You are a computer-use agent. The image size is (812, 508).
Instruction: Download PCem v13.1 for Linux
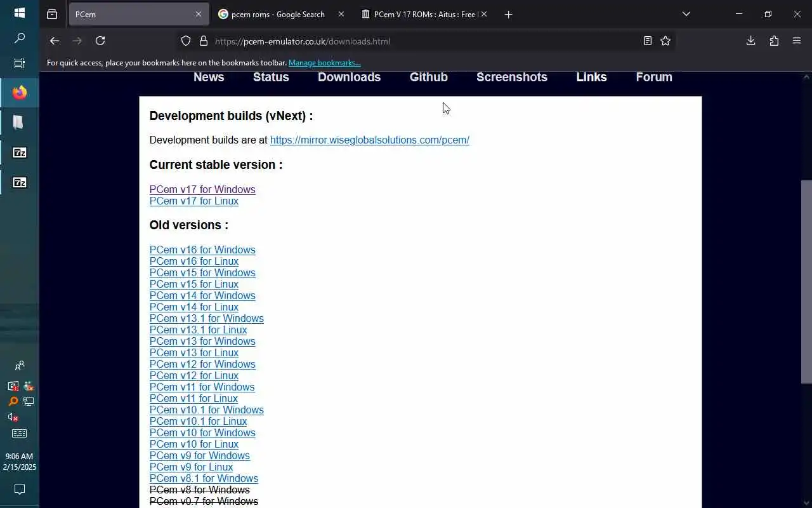(199, 330)
